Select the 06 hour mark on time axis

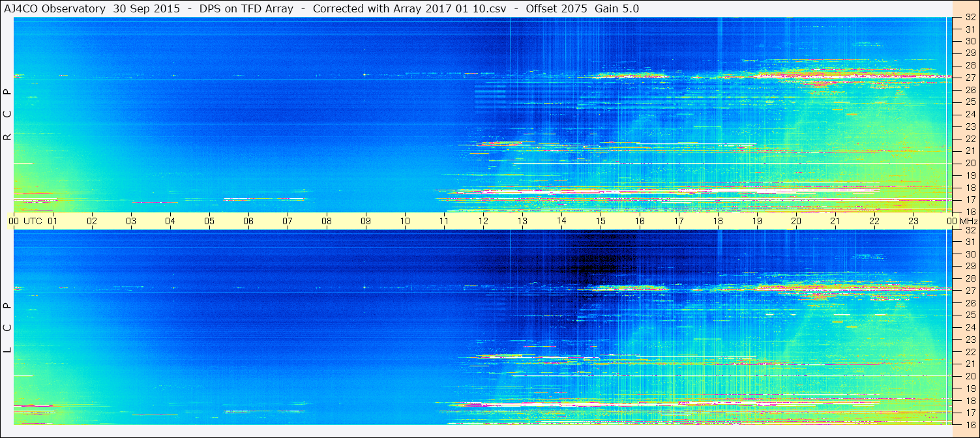click(x=248, y=221)
